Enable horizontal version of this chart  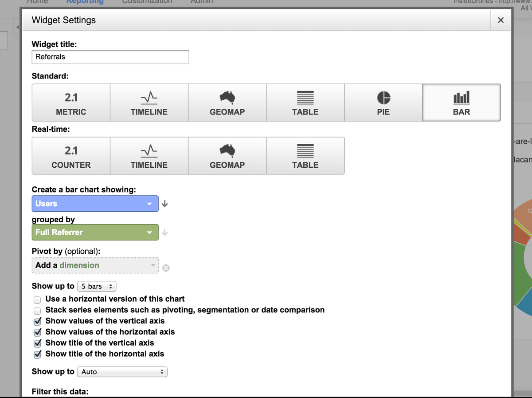pos(38,299)
